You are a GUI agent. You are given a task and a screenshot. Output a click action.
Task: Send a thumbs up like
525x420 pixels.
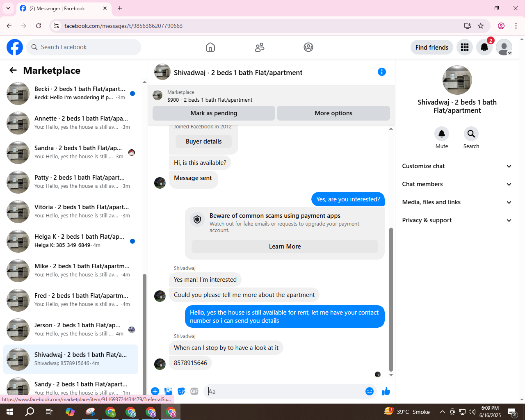click(386, 391)
